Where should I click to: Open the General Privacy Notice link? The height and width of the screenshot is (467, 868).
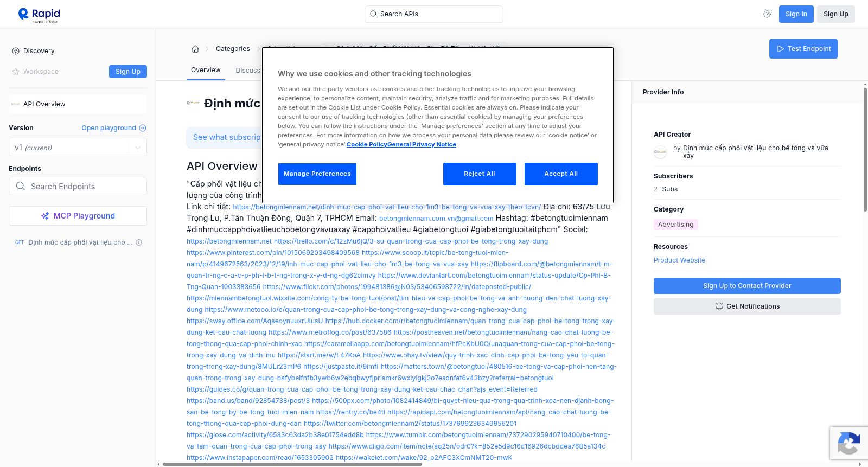pos(422,144)
